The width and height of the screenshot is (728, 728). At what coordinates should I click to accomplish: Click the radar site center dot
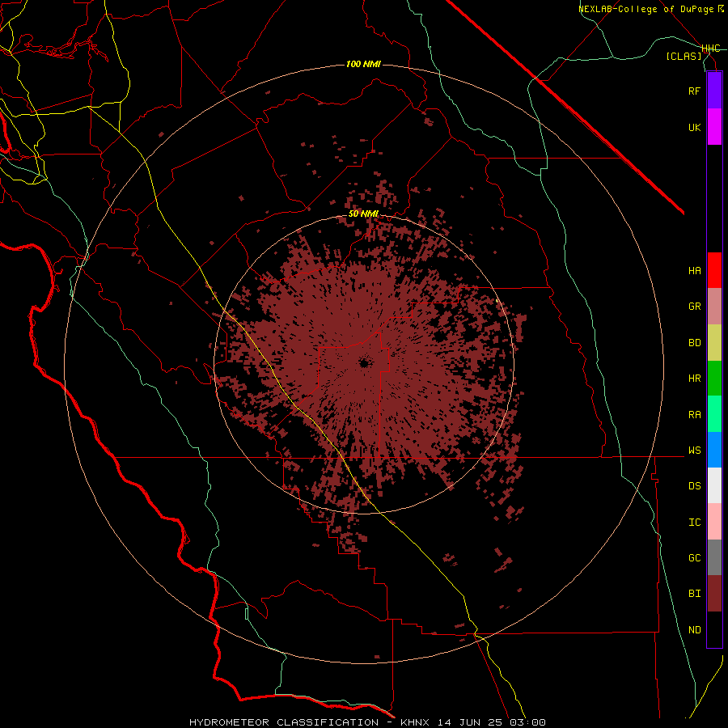pyautogui.click(x=364, y=362)
